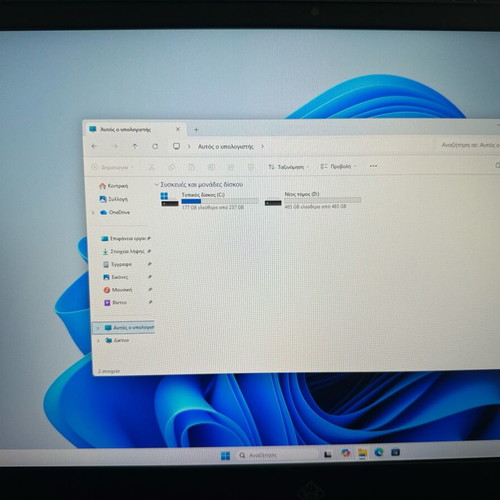Viewport: 500px width, 500px height.
Task: Click the Delete trash icon in toolbar
Action: (251, 167)
